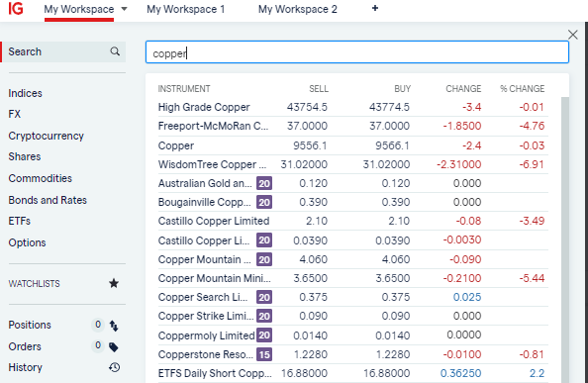Close the search panel
The height and width of the screenshot is (383, 588).
[572, 35]
